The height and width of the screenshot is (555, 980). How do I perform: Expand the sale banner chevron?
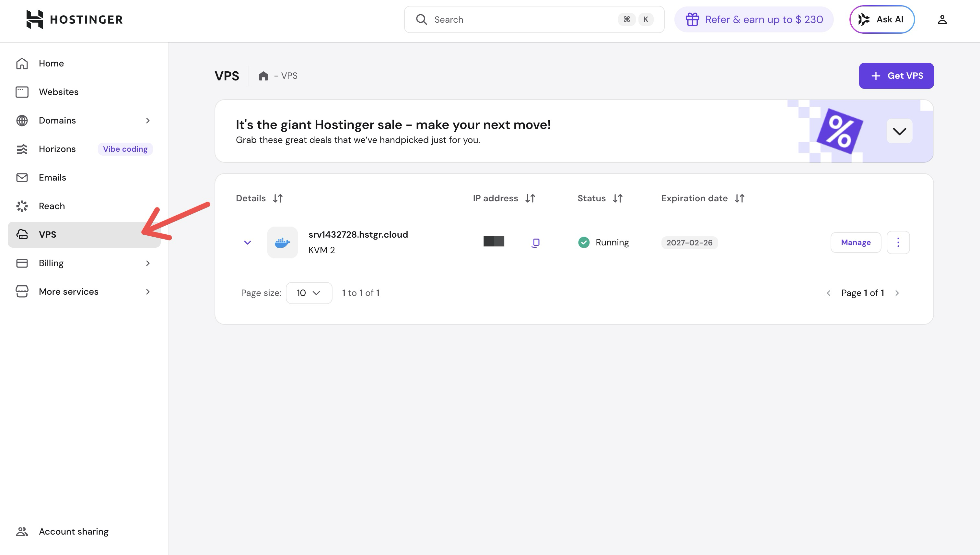899,132
